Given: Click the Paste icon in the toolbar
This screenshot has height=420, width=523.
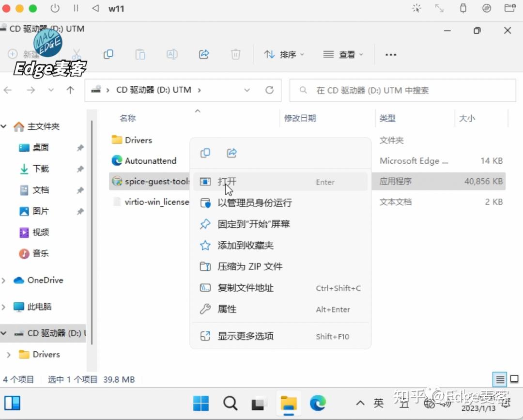Looking at the screenshot, I should coord(140,54).
